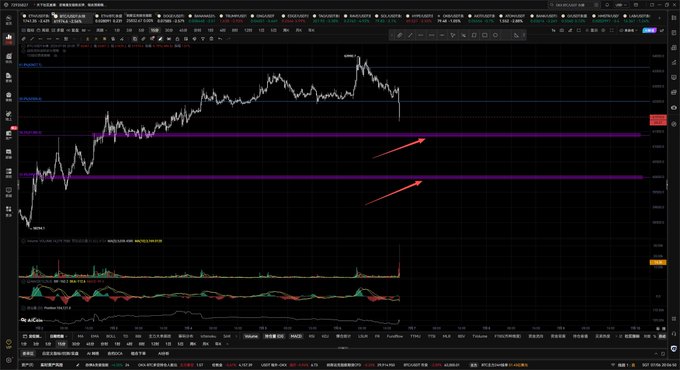
Task: Toggle the BOLL indicator
Action: (111, 336)
